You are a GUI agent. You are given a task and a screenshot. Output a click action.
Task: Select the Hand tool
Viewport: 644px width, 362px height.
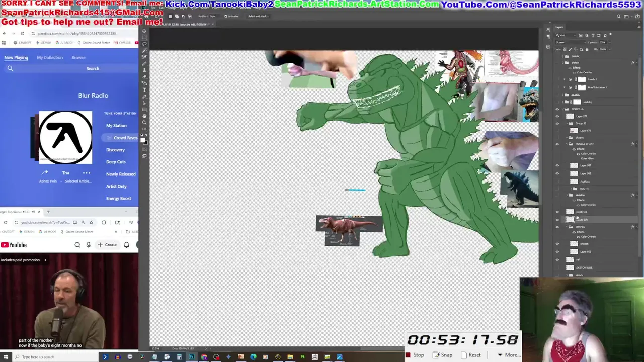click(x=144, y=115)
